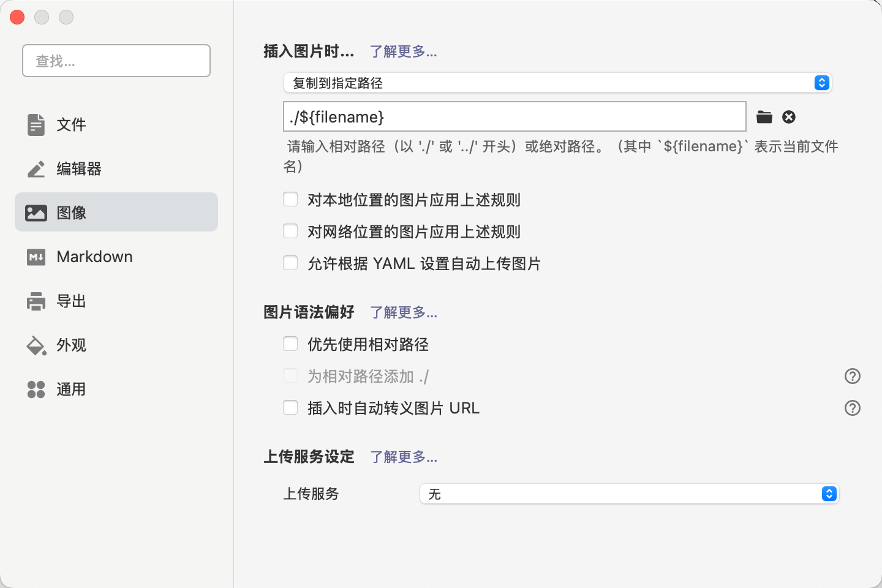Open 外观 preferences via paint bucket icon
Image resolution: width=882 pixels, height=588 pixels.
pyautogui.click(x=36, y=345)
